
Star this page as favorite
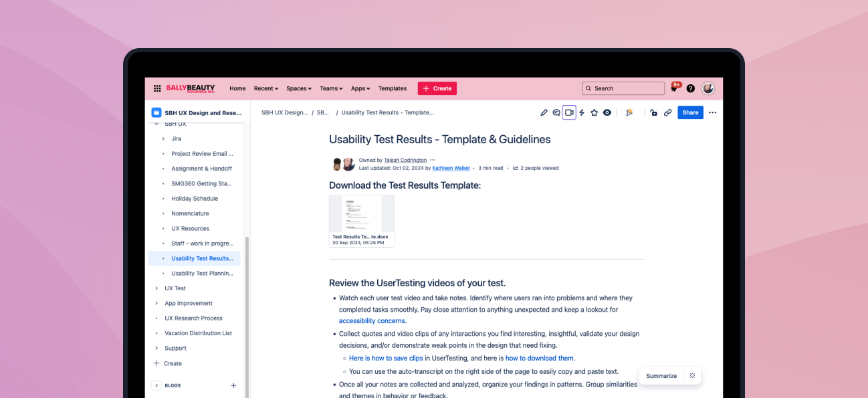pyautogui.click(x=594, y=112)
